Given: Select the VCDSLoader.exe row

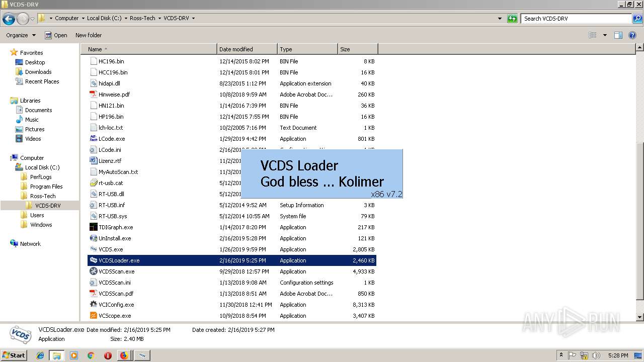Looking at the screenshot, I should click(232, 260).
